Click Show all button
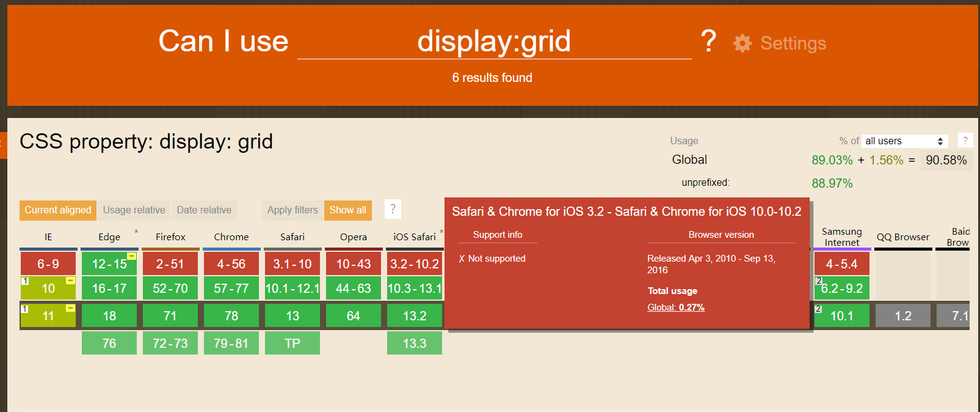Screen dimensions: 980x412 click(347, 210)
